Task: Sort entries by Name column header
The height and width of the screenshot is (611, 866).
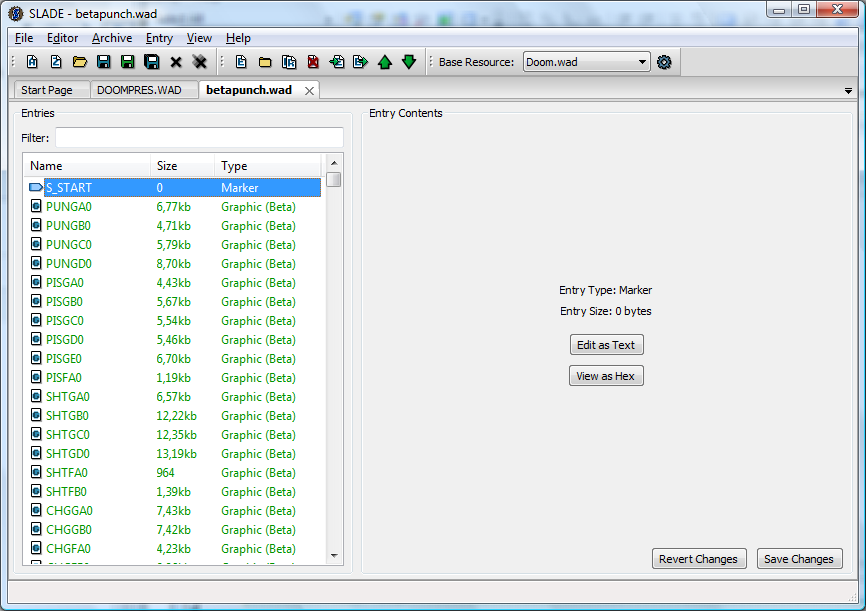Action: pyautogui.click(x=87, y=166)
